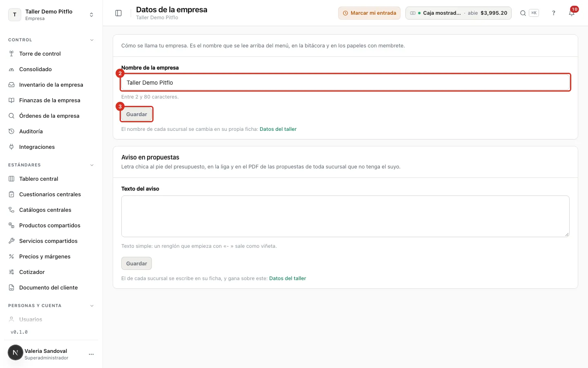
Task: Click the Cotizador sliders icon
Action: coord(11,272)
